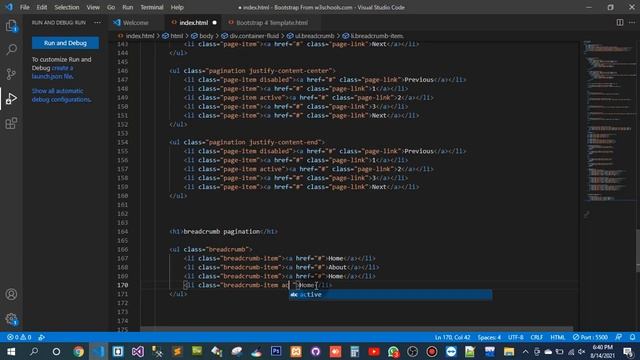The image size is (640, 360).
Task: Open Sublime Text from the taskbar
Action: (x=177, y=351)
